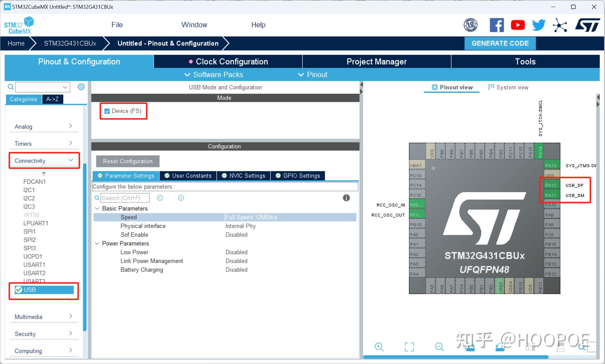Collapse the Basic Parameters group
Viewport: 605px width, 364px height.
click(97, 208)
